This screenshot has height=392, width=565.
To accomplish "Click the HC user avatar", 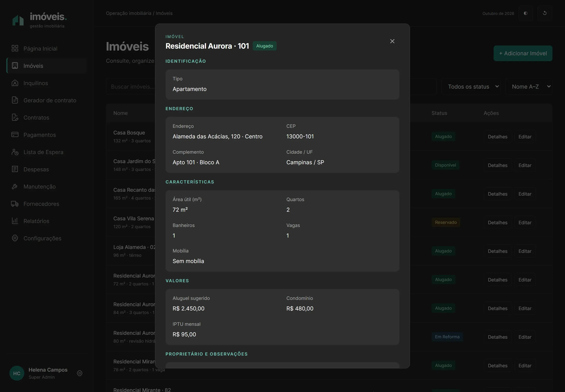I will tap(17, 373).
